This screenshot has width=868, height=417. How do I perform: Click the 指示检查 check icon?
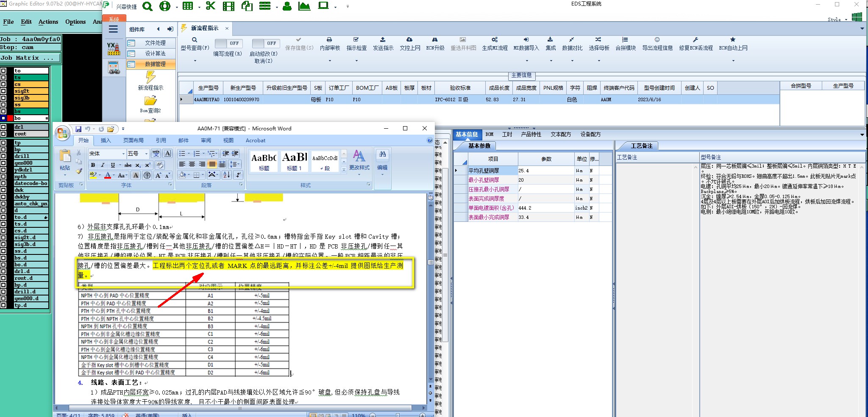(x=356, y=39)
